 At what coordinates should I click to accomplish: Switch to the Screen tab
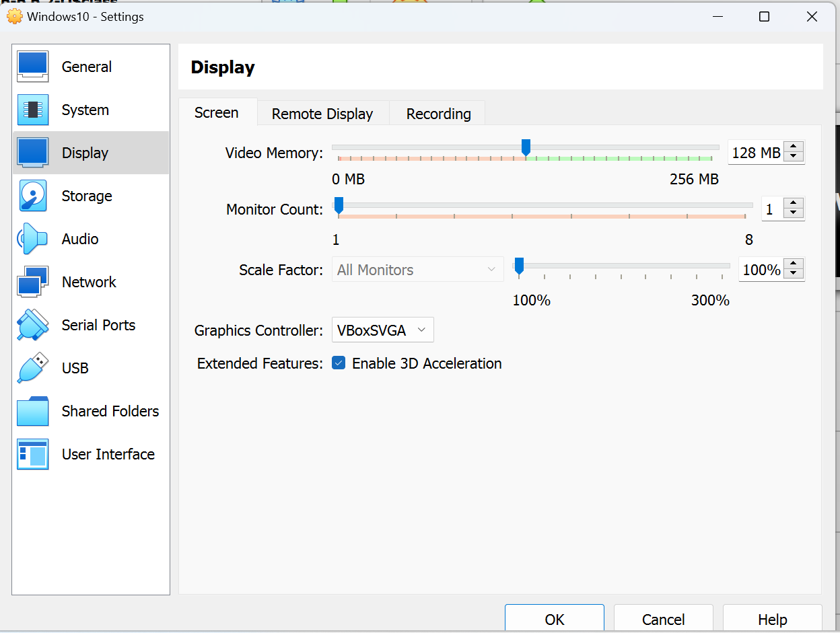(x=217, y=112)
